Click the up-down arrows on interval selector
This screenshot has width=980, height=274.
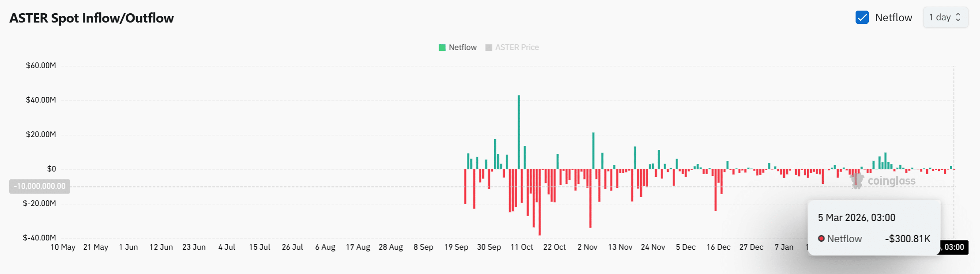tap(958, 17)
